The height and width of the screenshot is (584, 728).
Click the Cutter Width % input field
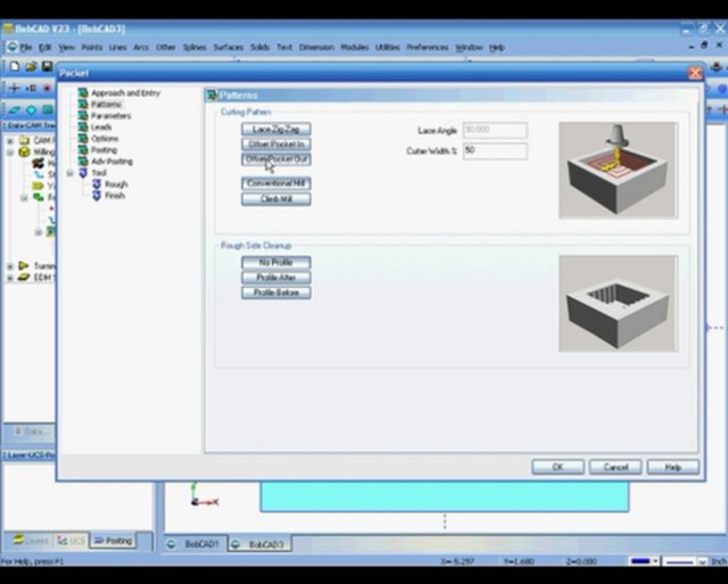(495, 151)
